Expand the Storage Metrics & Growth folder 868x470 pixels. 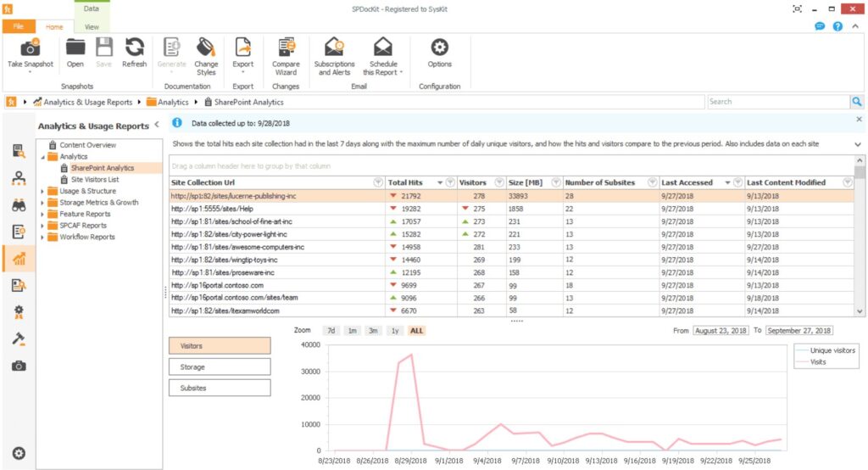click(x=42, y=203)
